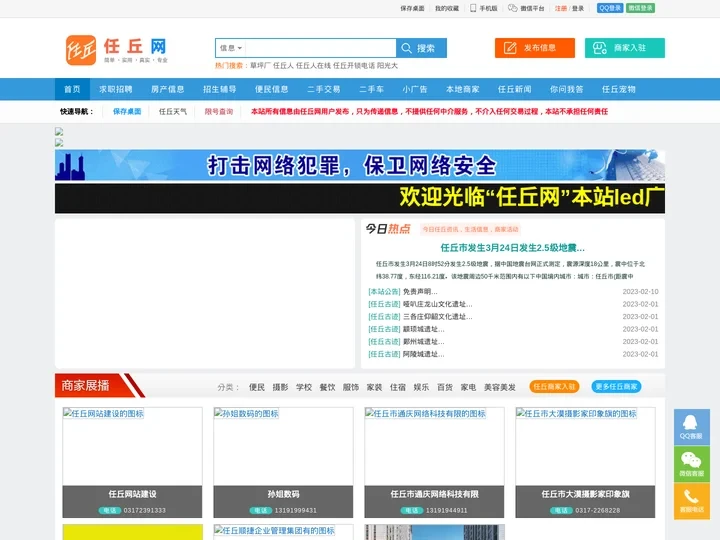Open the 便民信息 nav tab
The image size is (720, 540).
click(271, 89)
